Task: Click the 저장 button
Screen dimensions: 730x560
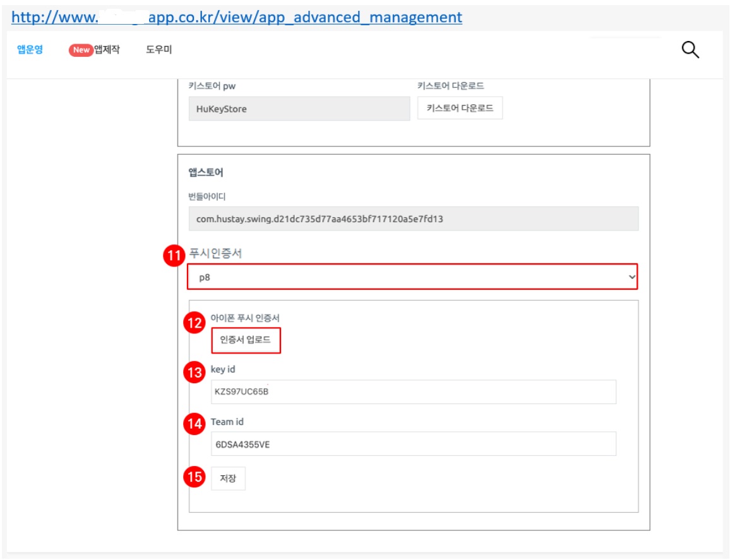Action: (x=228, y=479)
